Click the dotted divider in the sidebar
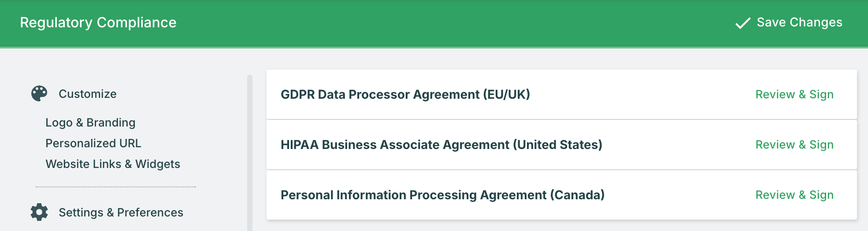Image resolution: width=868 pixels, height=231 pixels. [115, 187]
